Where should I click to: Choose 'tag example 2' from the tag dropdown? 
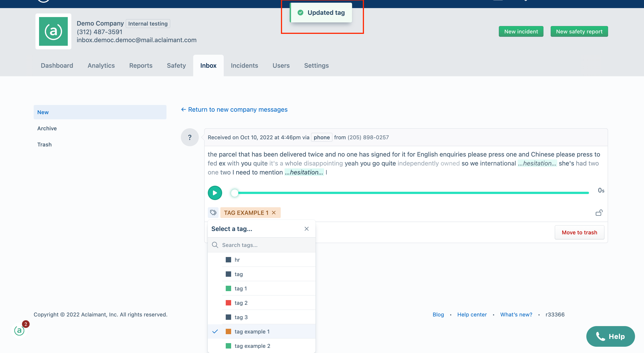[252, 346]
